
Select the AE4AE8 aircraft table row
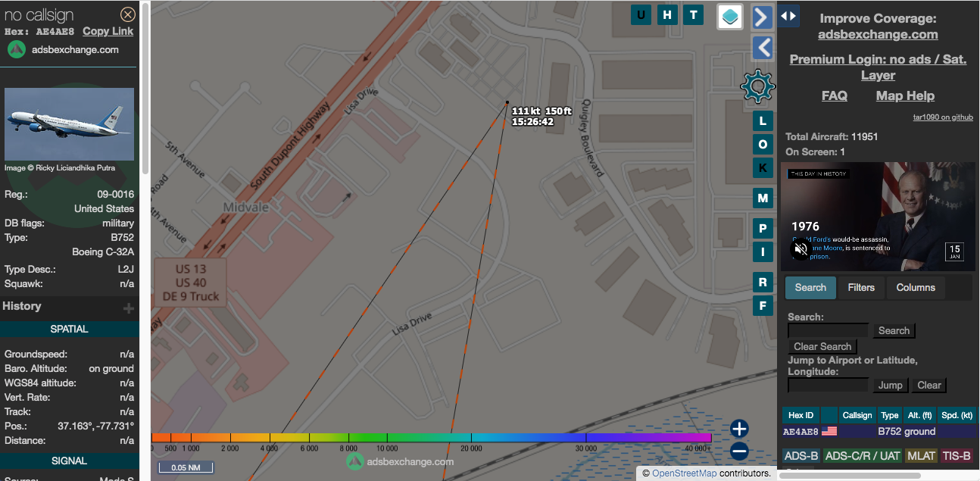click(x=880, y=432)
